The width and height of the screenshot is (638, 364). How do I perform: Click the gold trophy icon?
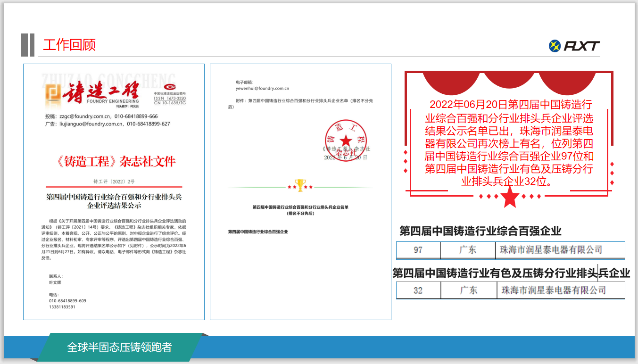click(x=300, y=184)
